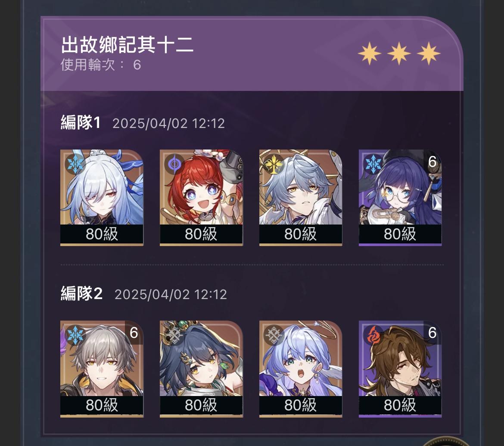Click the three-star rating display
Screen dimensions: 504x446
pos(399,53)
